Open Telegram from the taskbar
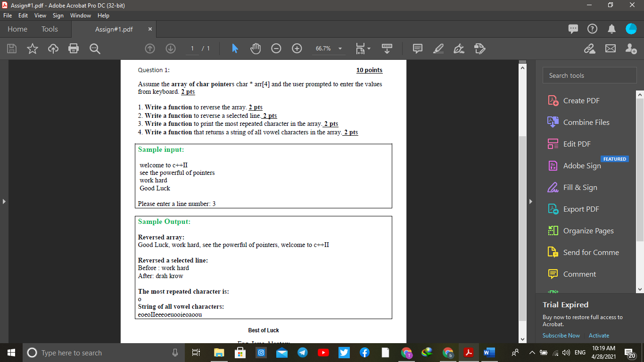Image resolution: width=644 pixels, height=362 pixels. click(303, 353)
